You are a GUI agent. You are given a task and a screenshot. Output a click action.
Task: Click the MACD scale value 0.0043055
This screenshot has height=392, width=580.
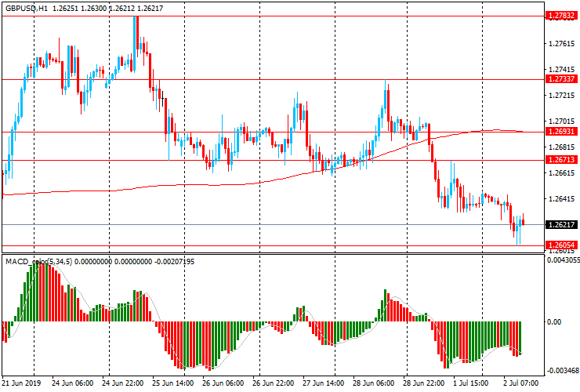click(x=564, y=260)
